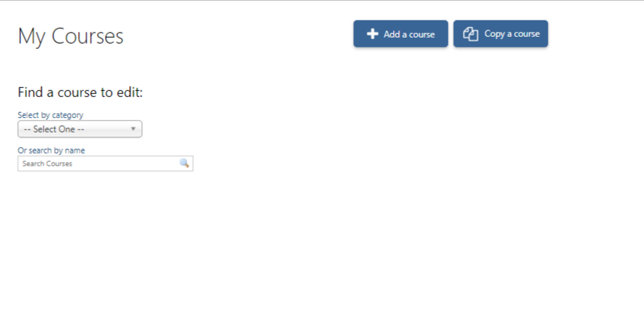Click the "Select by category" label
The width and height of the screenshot is (644, 322).
pos(50,115)
